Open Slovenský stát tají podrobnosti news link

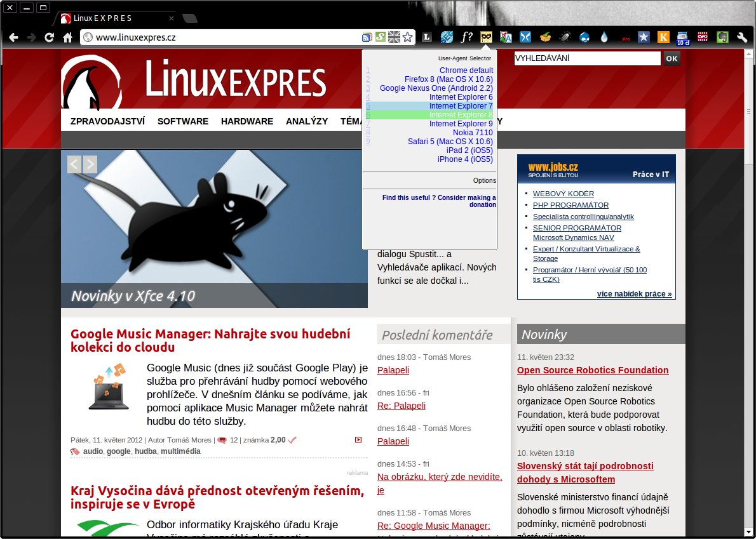click(585, 472)
